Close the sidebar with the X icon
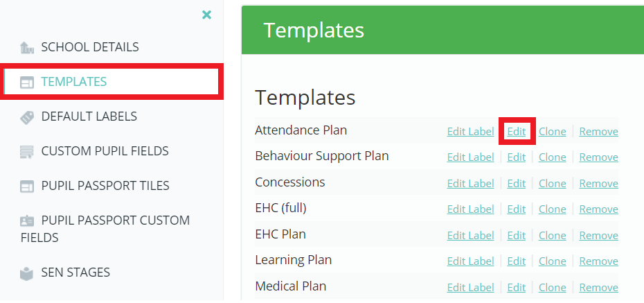 (206, 15)
